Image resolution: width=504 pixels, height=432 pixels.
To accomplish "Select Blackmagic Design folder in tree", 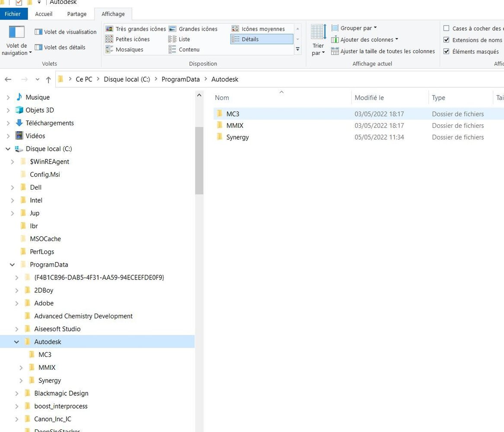I will [x=61, y=393].
